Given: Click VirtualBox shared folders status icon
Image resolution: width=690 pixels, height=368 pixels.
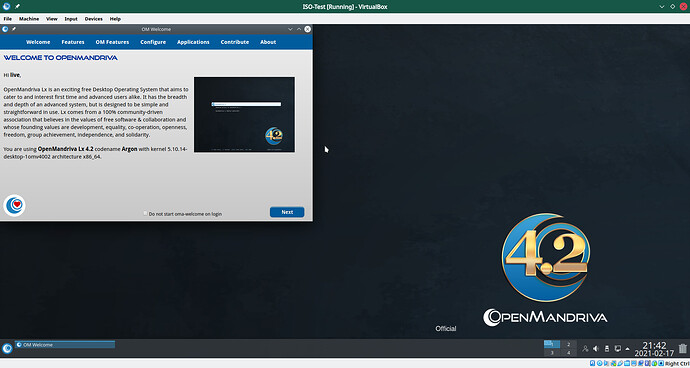Looking at the screenshot, I should (627, 363).
